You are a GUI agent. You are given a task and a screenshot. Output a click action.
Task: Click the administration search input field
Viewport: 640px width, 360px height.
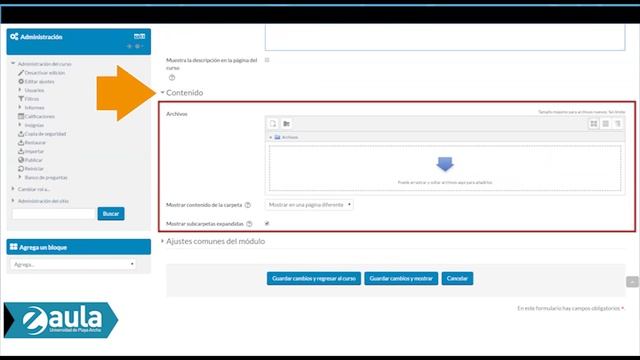pyautogui.click(x=53, y=213)
